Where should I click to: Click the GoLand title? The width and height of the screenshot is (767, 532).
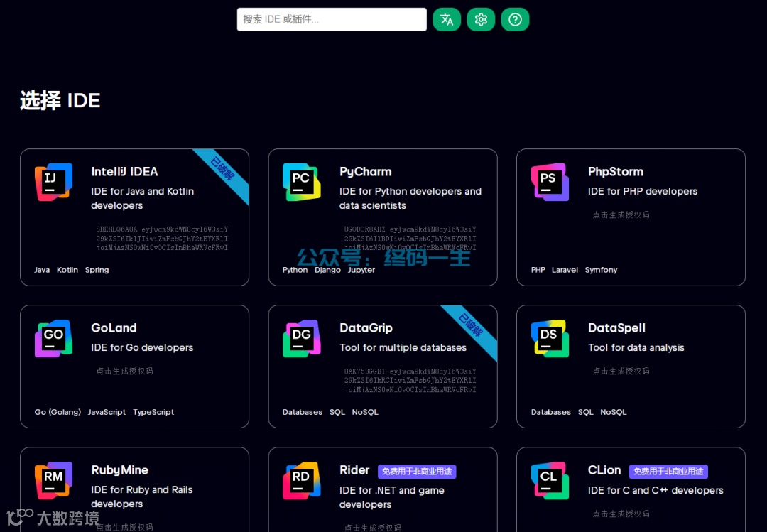pos(114,328)
